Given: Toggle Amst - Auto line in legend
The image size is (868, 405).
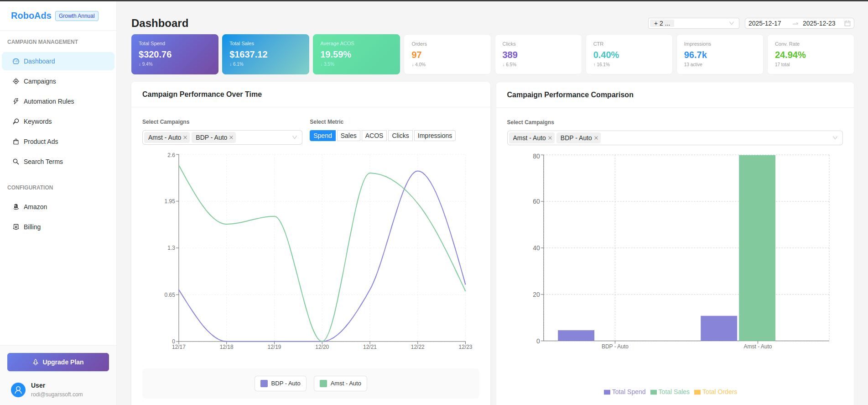Looking at the screenshot, I should pyautogui.click(x=340, y=384).
